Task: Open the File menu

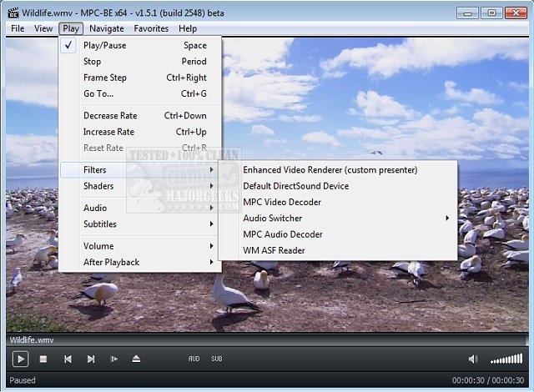Action: pos(18,28)
